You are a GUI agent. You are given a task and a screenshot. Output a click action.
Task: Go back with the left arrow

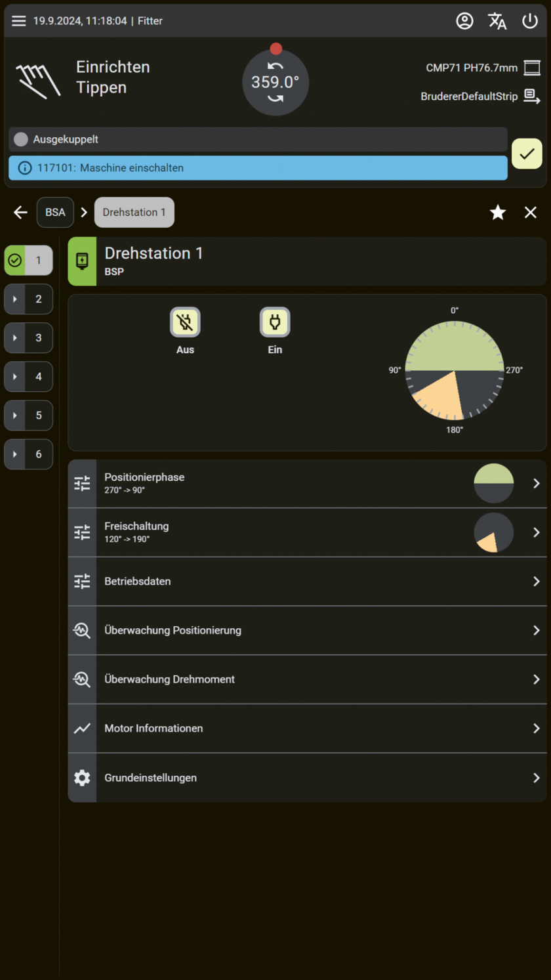coord(21,212)
